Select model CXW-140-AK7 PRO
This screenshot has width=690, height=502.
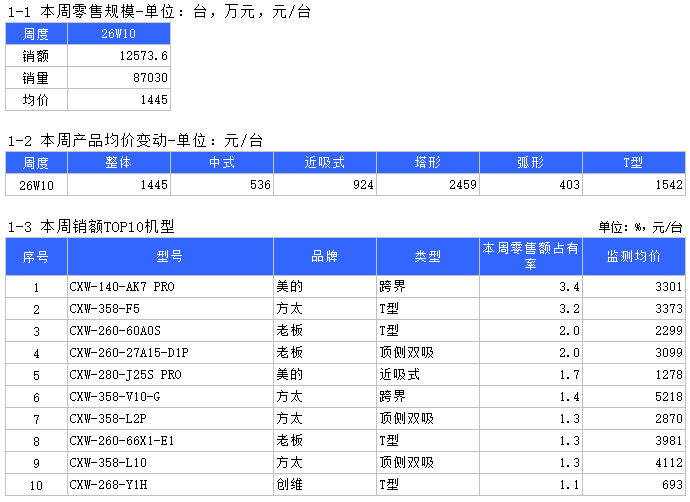coord(122,287)
